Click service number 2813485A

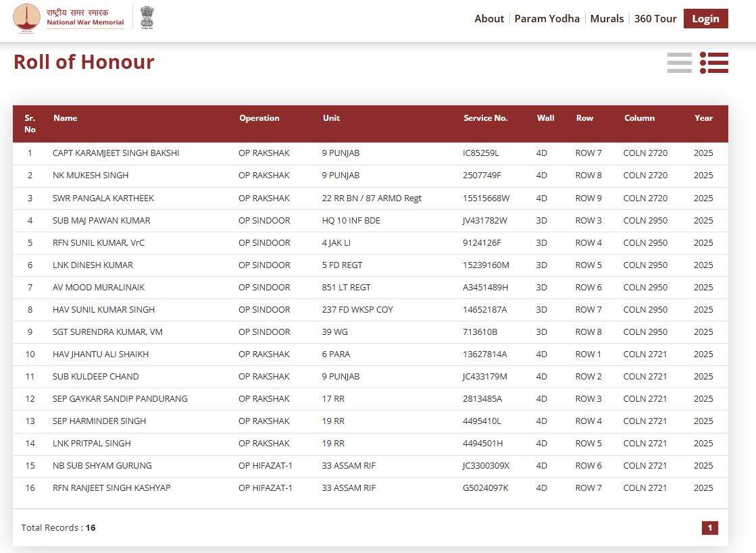pos(482,399)
